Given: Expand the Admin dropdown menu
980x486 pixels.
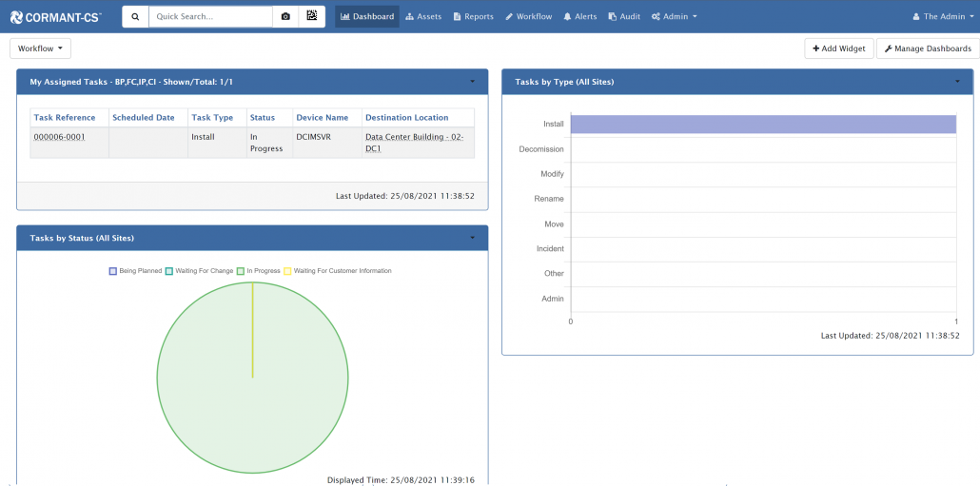Looking at the screenshot, I should (x=674, y=16).
